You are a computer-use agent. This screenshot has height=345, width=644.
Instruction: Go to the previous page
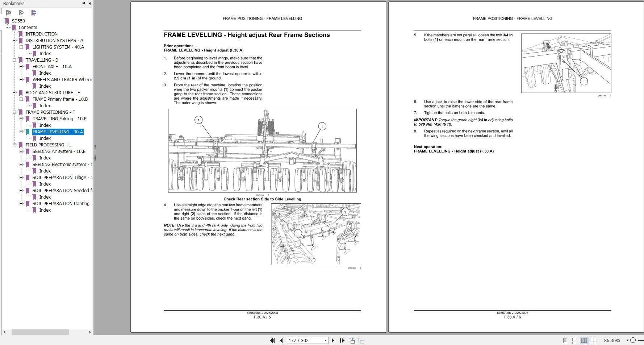pos(281,340)
